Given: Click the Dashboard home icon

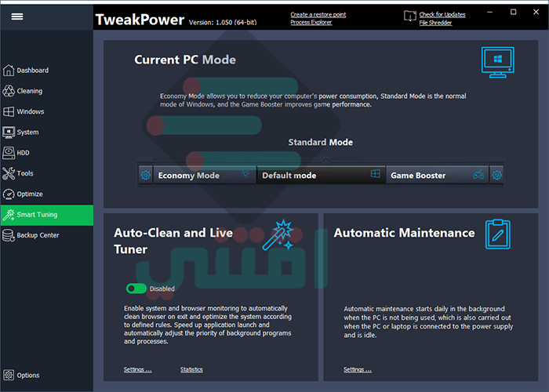Looking at the screenshot, I should click(x=9, y=71).
